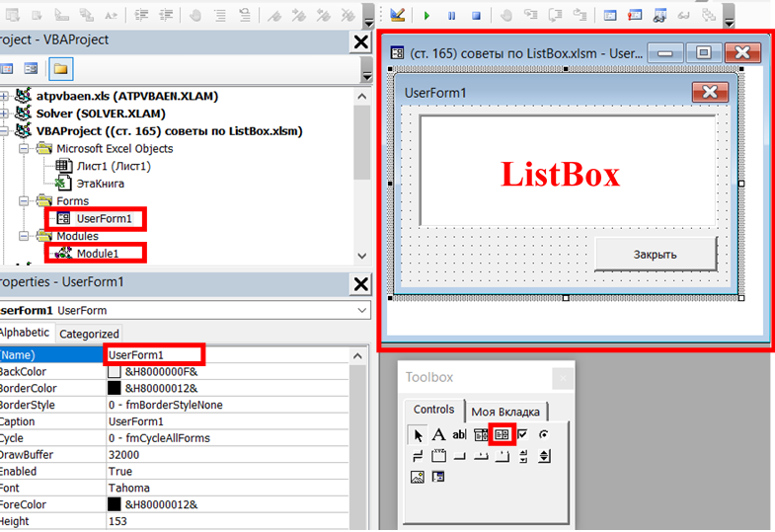Click the Break pause button
775x532 pixels.
(x=451, y=16)
